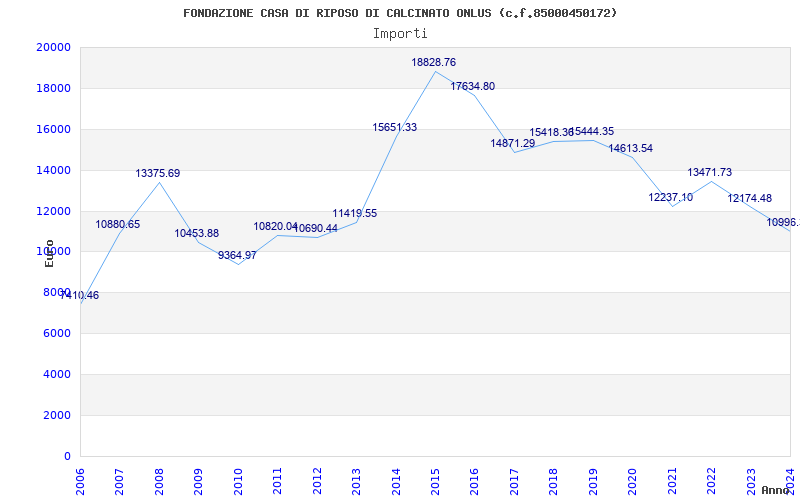Click y-axis value 14000
The height and width of the screenshot is (500, 800).
click(x=53, y=170)
